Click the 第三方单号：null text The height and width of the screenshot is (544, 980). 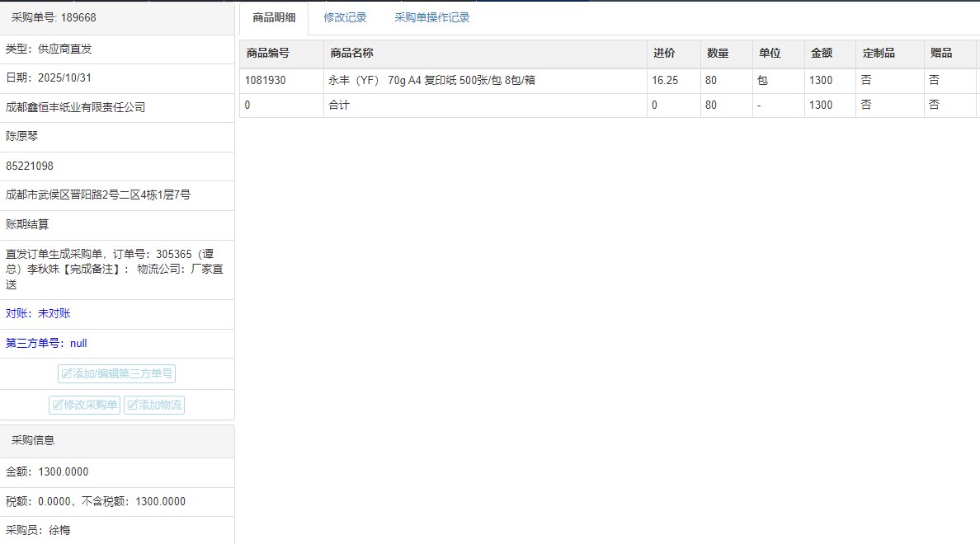tap(46, 343)
